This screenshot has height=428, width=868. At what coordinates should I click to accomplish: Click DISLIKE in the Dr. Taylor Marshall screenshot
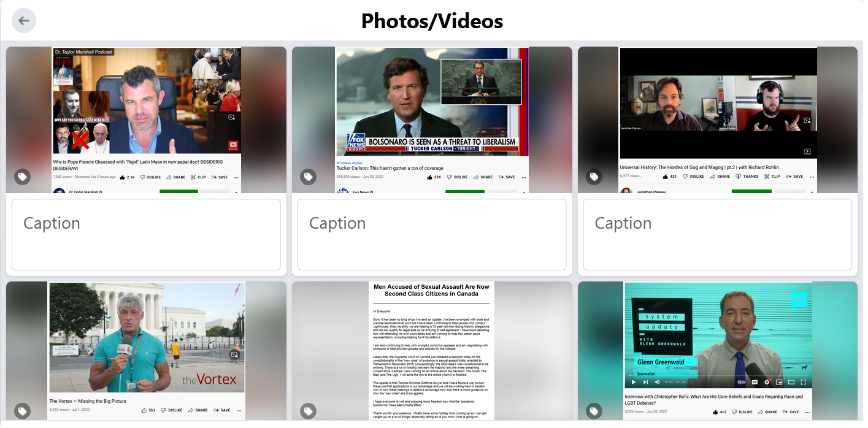click(151, 177)
